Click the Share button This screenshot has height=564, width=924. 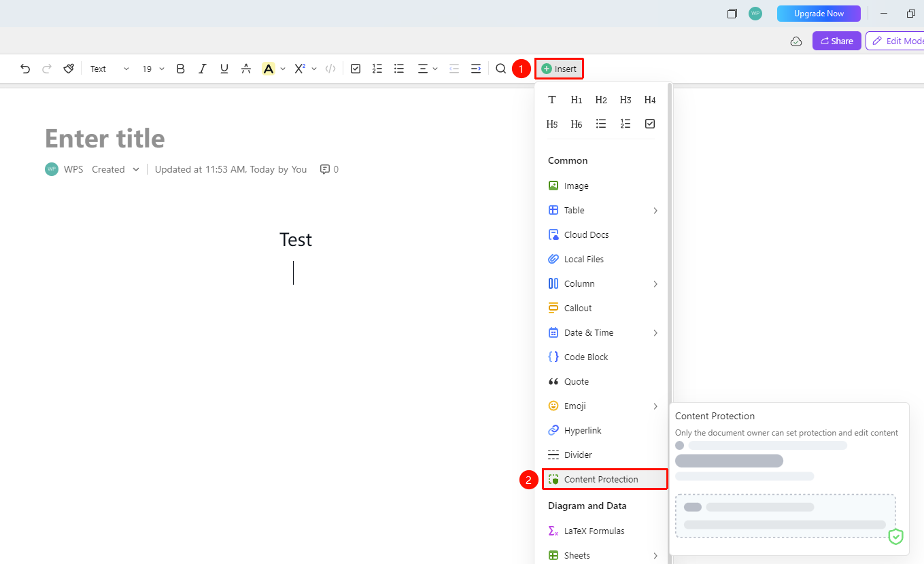(837, 41)
